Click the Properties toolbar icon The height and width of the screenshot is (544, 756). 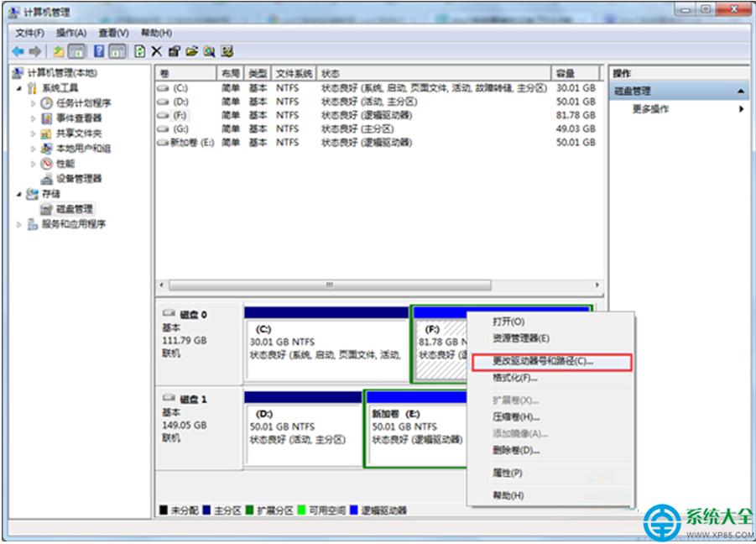pyautogui.click(x=174, y=51)
